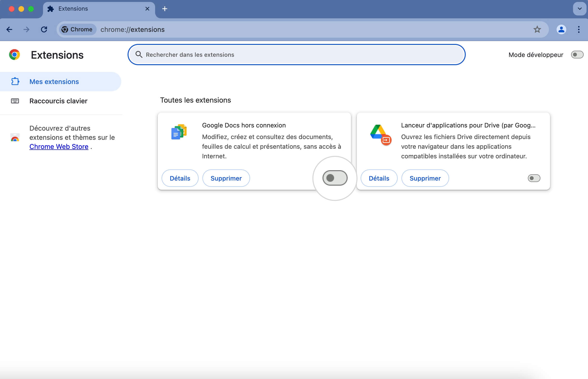Click the Extensions tab title
The width and height of the screenshot is (588, 379).
(x=73, y=9)
